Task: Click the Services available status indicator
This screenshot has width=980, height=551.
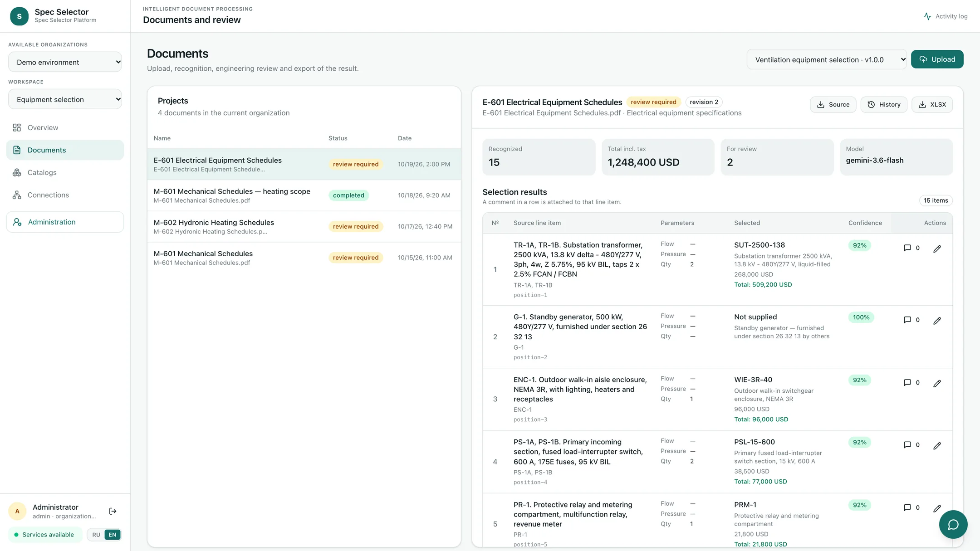Action: 45,535
